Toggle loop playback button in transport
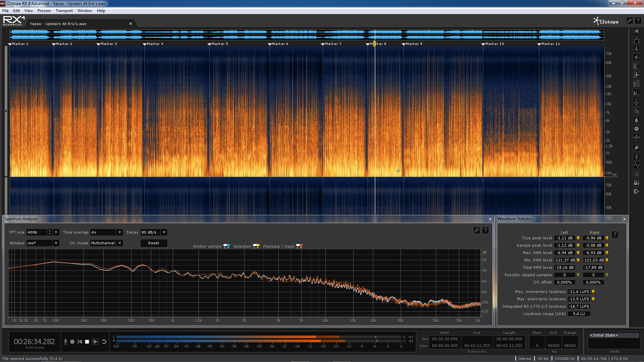644x362 pixels. (104, 342)
